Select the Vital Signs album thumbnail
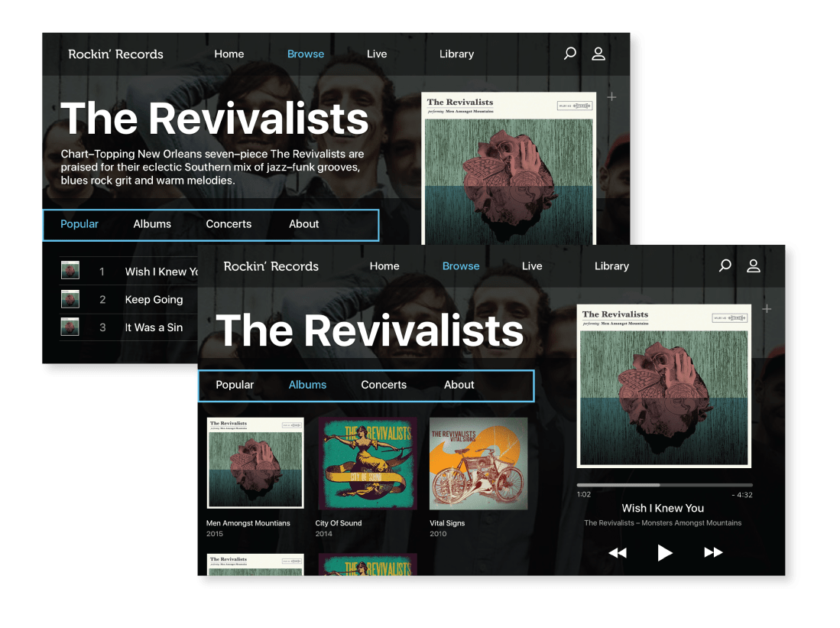The height and width of the screenshot is (628, 840). (478, 463)
